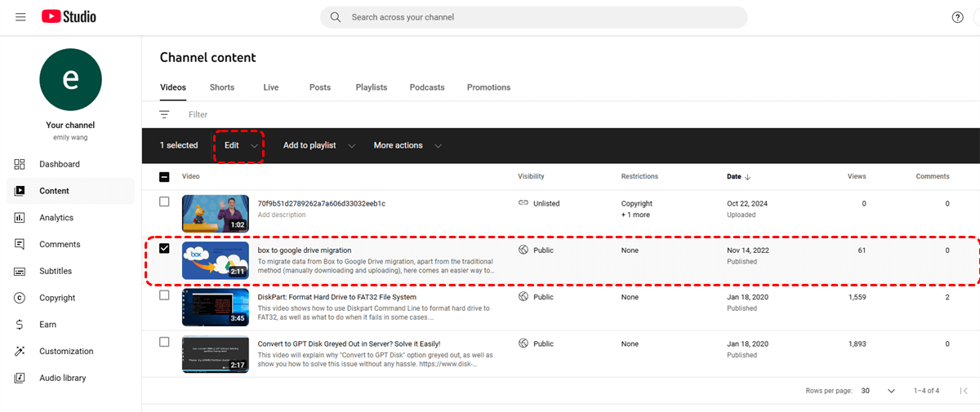980x412 pixels.
Task: Click the Audio library icon
Action: [x=20, y=378]
